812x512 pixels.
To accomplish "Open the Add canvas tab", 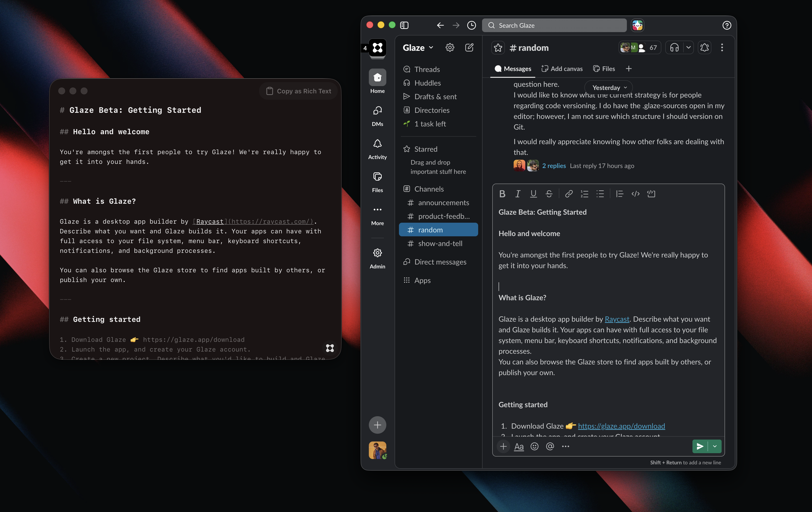I will tap(562, 69).
